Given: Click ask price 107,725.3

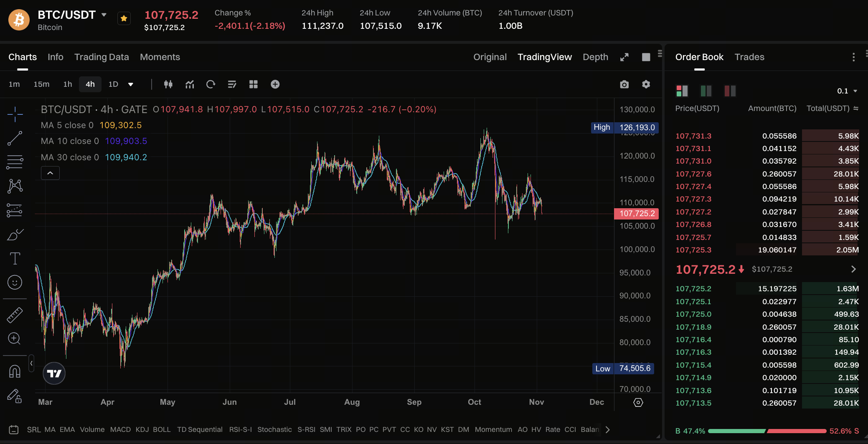Looking at the screenshot, I should tap(693, 250).
